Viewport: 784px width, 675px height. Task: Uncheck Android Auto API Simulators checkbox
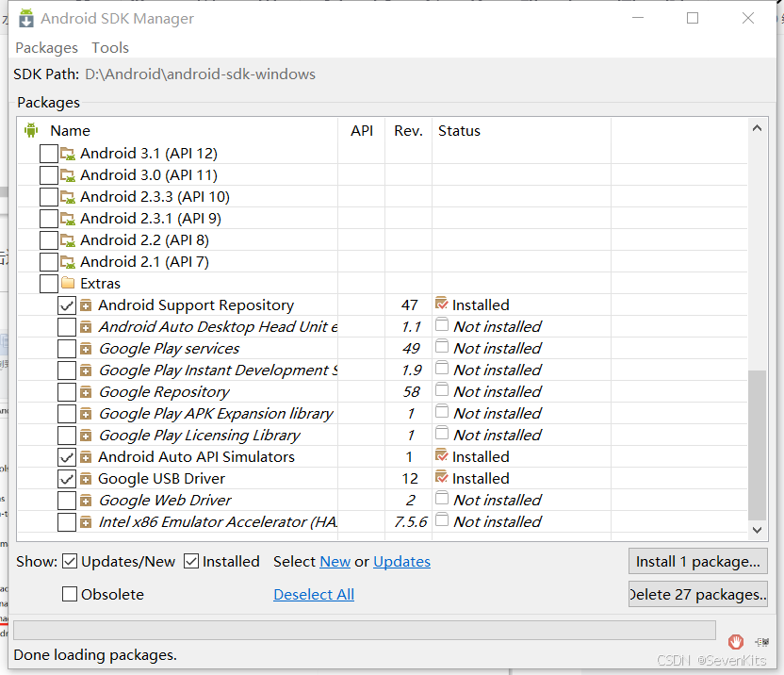67,457
